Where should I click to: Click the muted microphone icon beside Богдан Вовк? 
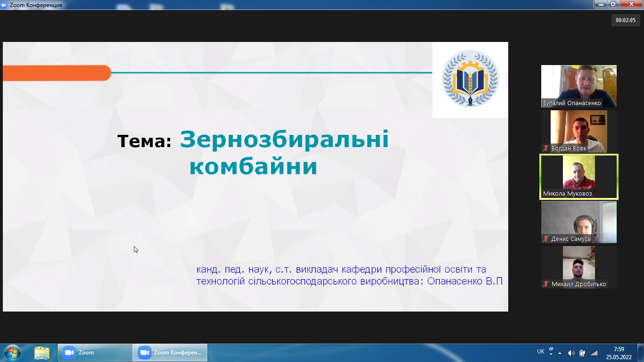pyautogui.click(x=546, y=148)
